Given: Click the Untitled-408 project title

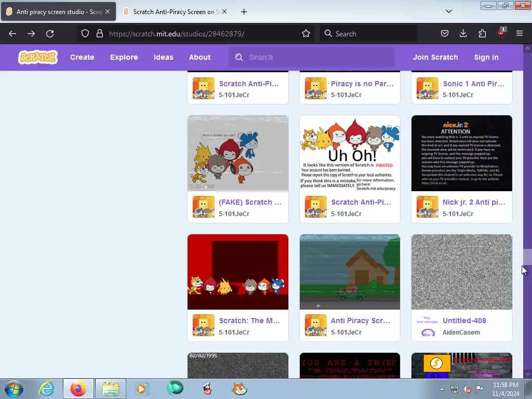Looking at the screenshot, I should click(464, 321).
